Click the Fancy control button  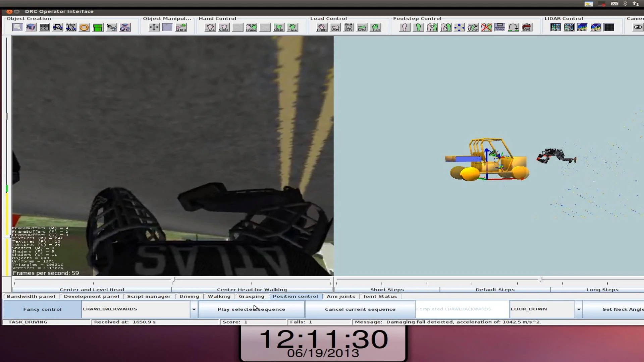click(x=42, y=309)
